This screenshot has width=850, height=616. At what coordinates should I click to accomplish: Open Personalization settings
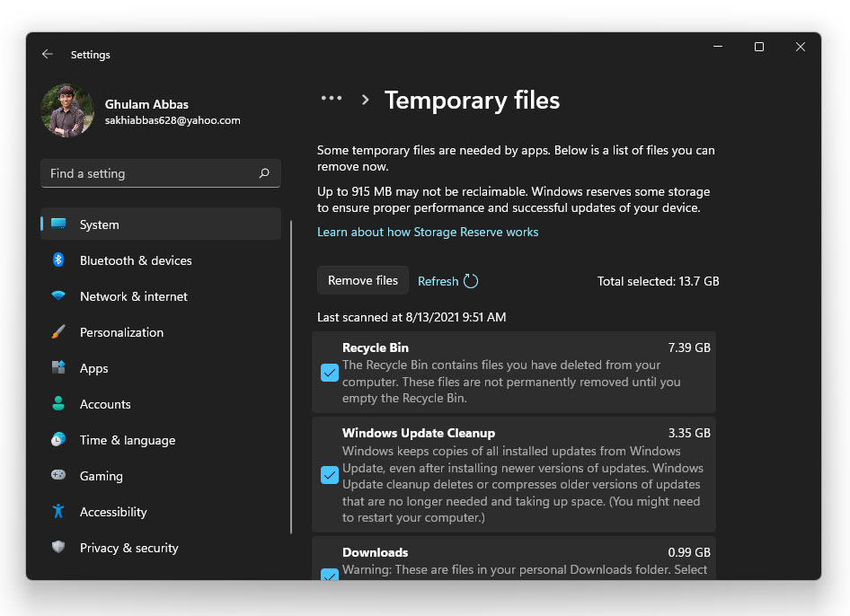click(161, 331)
